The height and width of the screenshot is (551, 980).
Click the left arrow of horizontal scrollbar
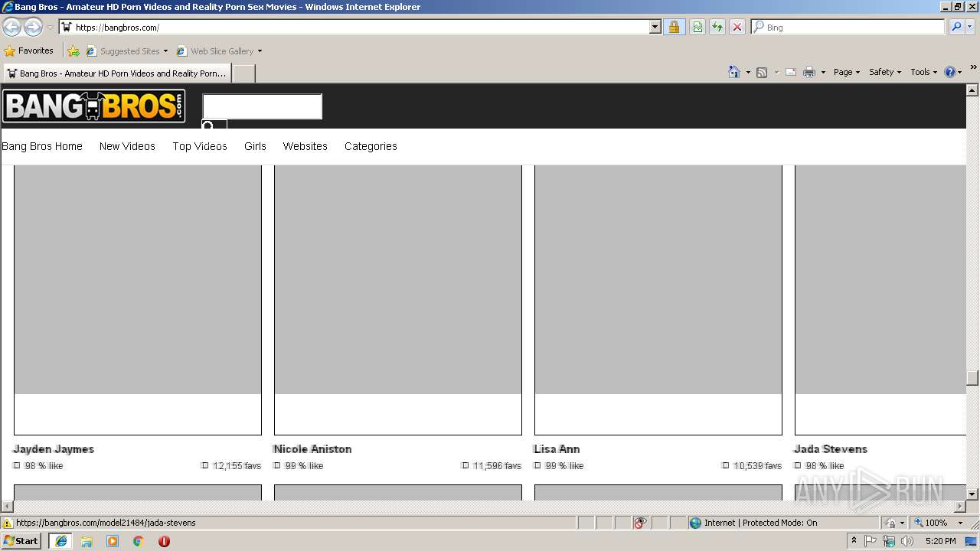(x=7, y=506)
